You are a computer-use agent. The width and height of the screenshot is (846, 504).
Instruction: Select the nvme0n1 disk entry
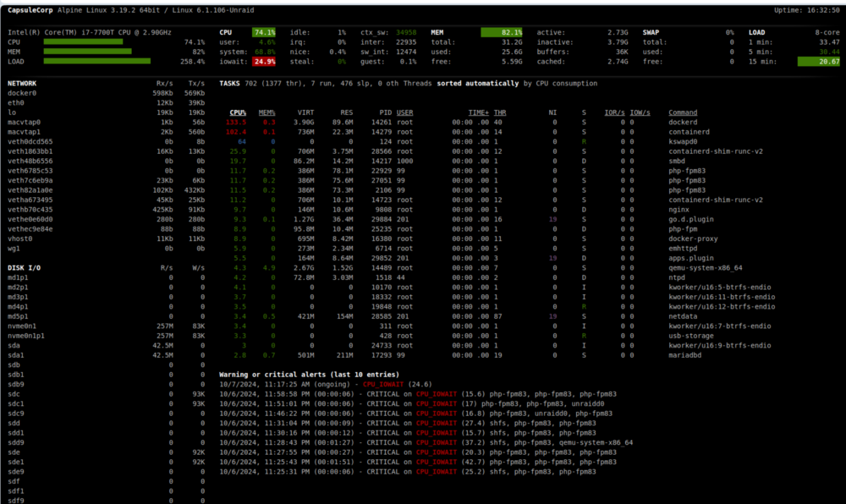(107, 326)
